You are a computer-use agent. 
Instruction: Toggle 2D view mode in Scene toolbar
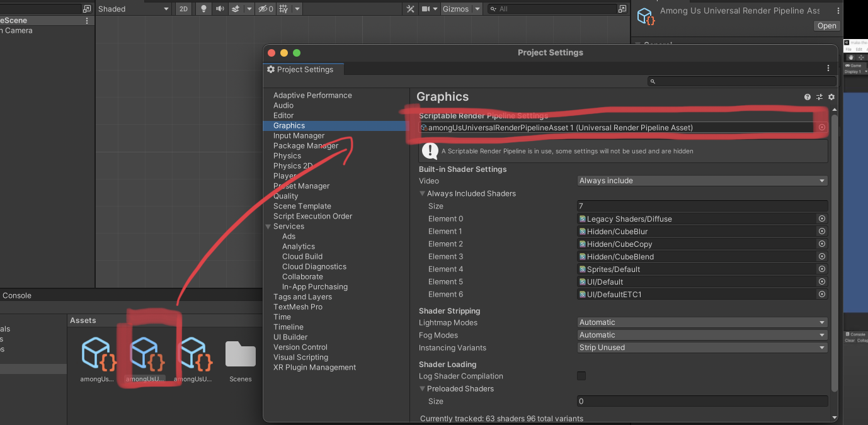pyautogui.click(x=183, y=9)
